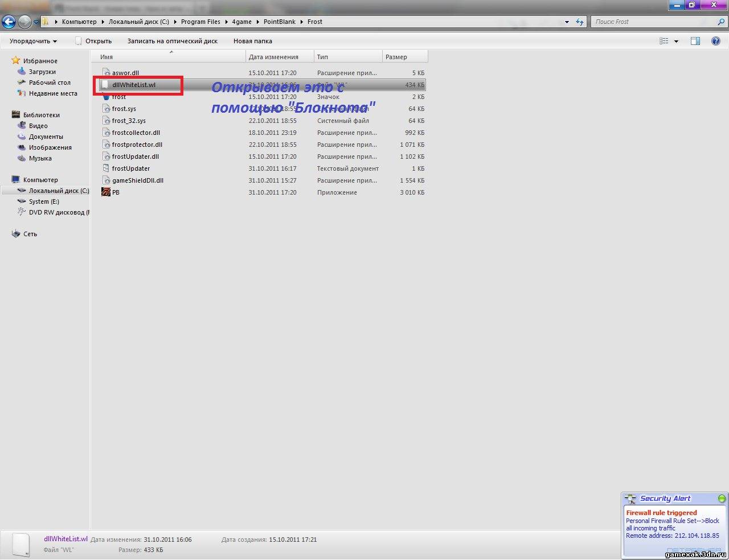Image resolution: width=729 pixels, height=560 pixels.
Task: Sort files by the Размер column
Action: pyautogui.click(x=396, y=57)
